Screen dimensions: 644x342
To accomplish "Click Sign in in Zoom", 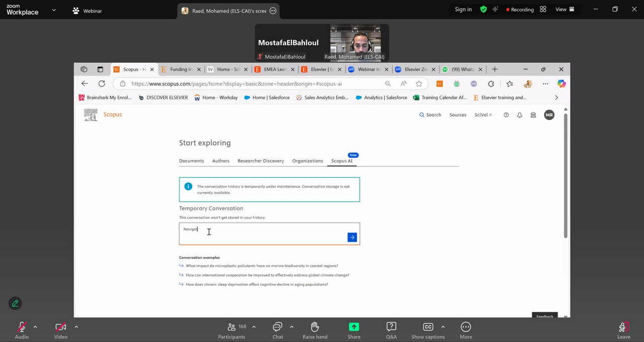I will (x=463, y=10).
